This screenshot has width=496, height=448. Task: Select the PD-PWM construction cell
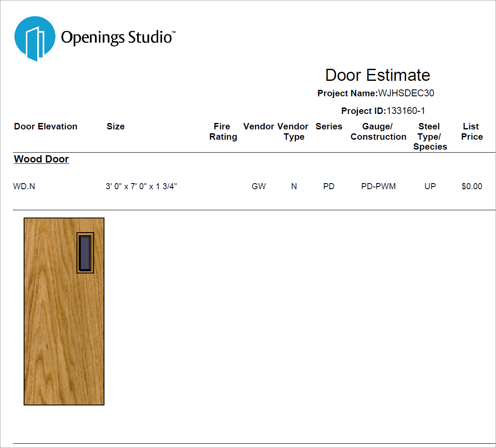click(378, 186)
